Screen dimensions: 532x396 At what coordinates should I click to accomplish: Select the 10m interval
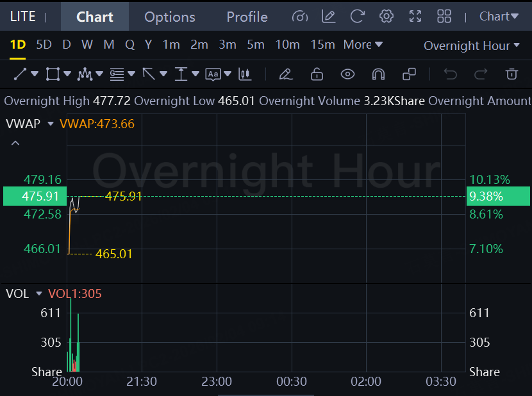[x=287, y=44]
